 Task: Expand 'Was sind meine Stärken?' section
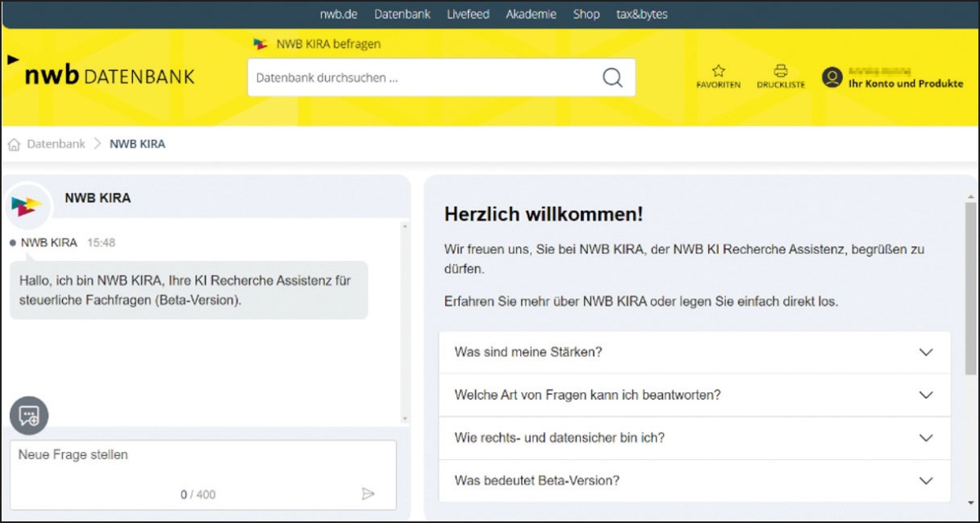[925, 352]
